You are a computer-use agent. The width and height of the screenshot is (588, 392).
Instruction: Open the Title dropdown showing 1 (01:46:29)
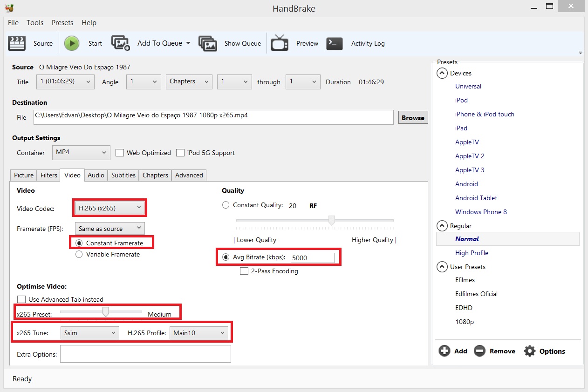65,81
